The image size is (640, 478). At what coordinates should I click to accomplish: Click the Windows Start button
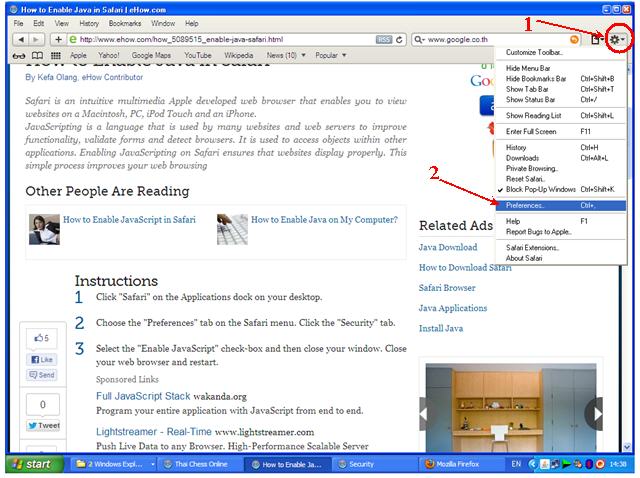tap(34, 464)
